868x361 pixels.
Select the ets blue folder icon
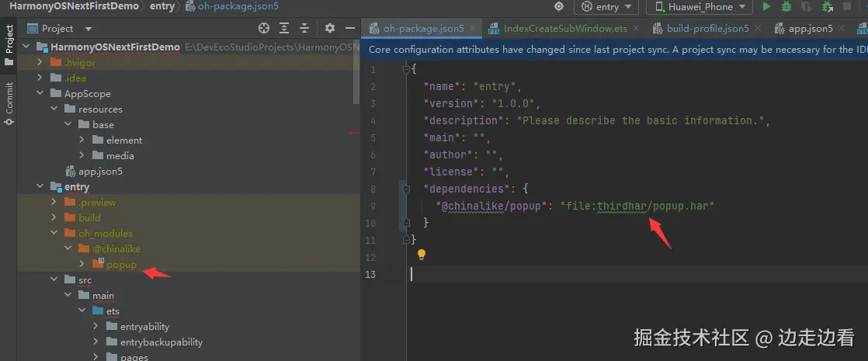[x=97, y=311]
